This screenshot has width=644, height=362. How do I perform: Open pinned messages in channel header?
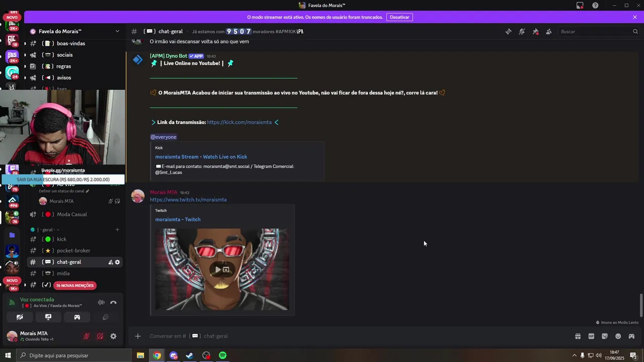click(535, 31)
